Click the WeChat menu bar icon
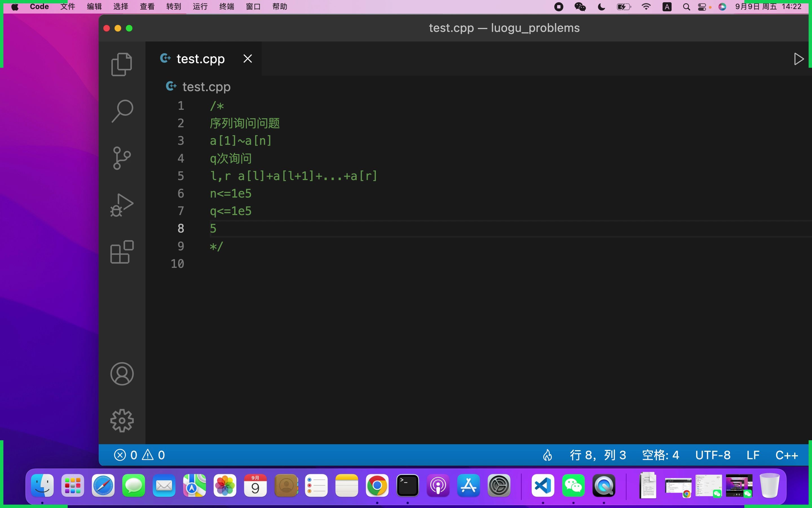 click(580, 7)
